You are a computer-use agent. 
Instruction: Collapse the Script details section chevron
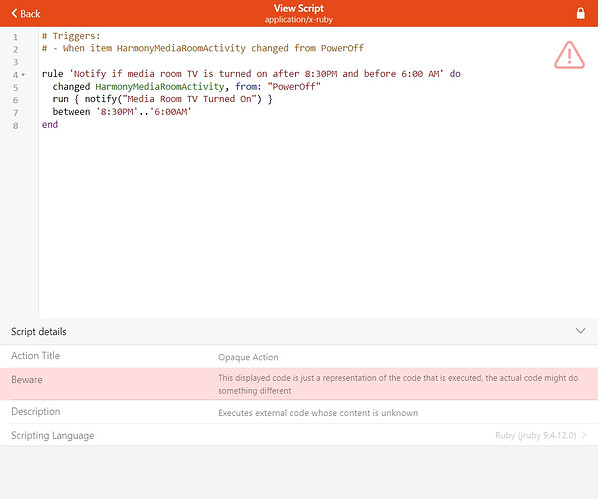pos(580,331)
